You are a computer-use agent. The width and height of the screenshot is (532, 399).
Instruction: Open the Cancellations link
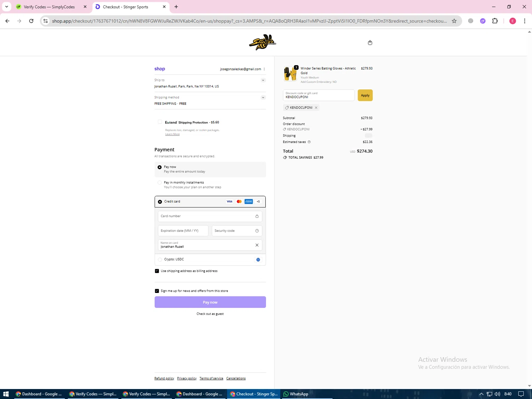click(x=236, y=378)
